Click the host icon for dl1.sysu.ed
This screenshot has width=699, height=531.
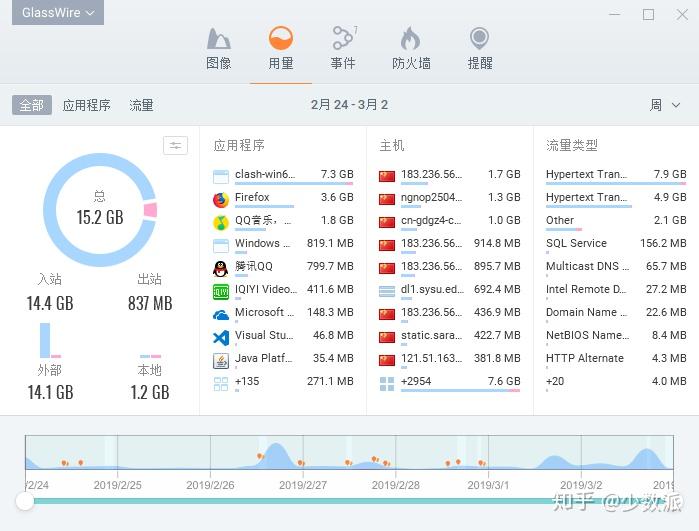click(x=387, y=292)
